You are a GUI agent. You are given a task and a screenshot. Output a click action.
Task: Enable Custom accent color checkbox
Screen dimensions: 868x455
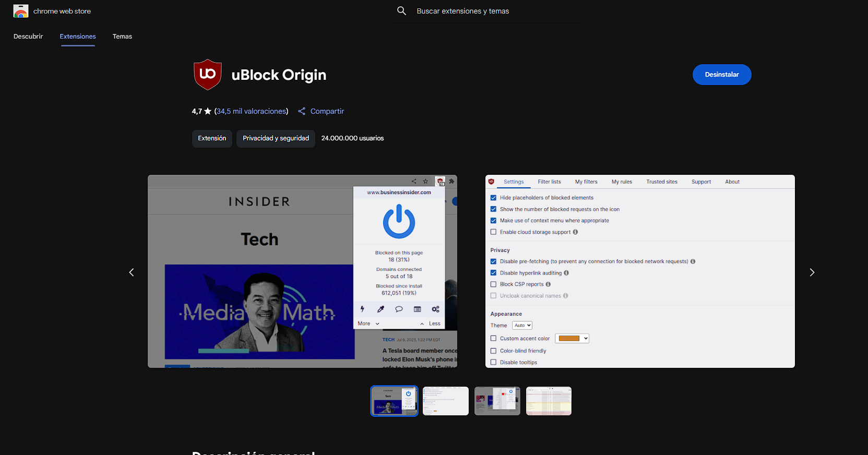click(493, 339)
